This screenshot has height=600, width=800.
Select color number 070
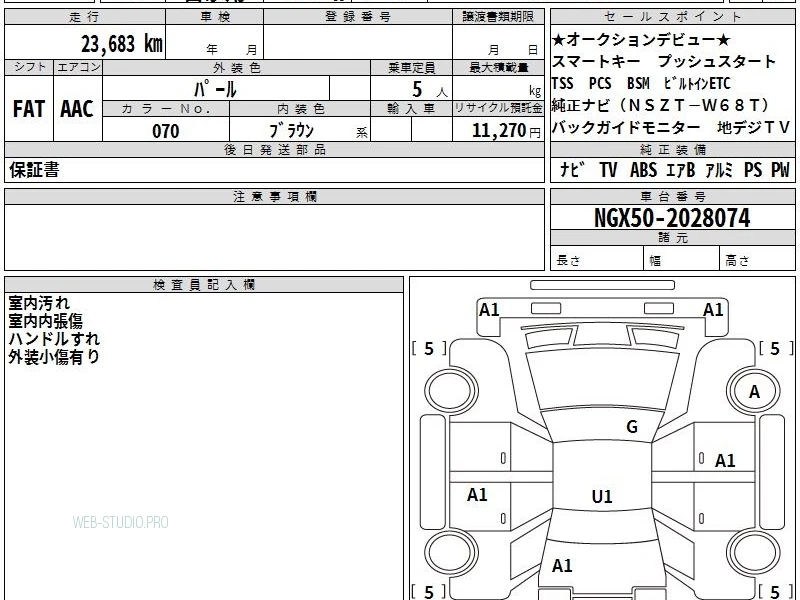[166, 131]
